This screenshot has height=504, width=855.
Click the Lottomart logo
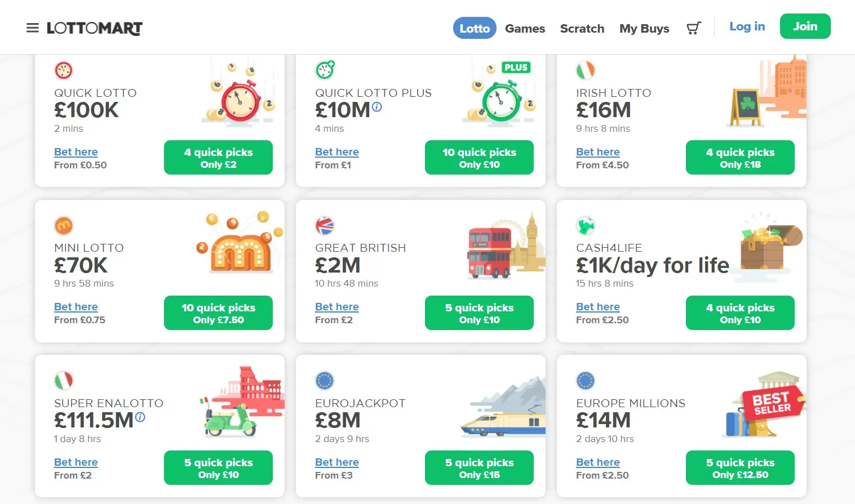[95, 28]
